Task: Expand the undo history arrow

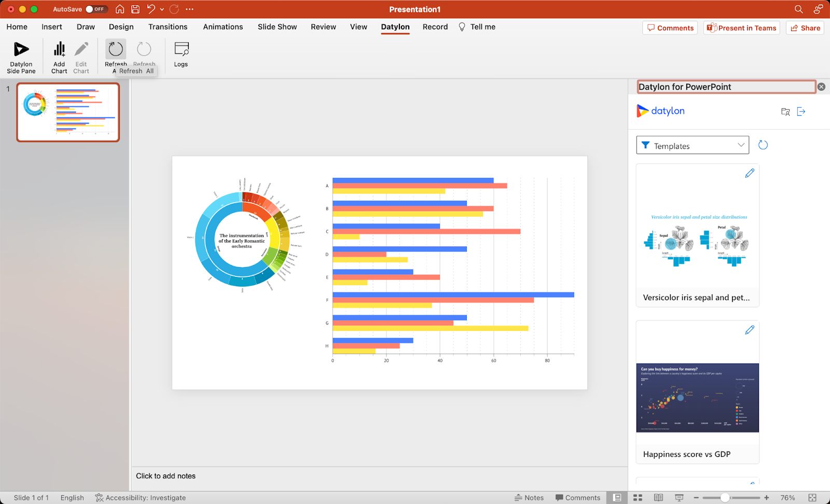Action: [x=162, y=9]
